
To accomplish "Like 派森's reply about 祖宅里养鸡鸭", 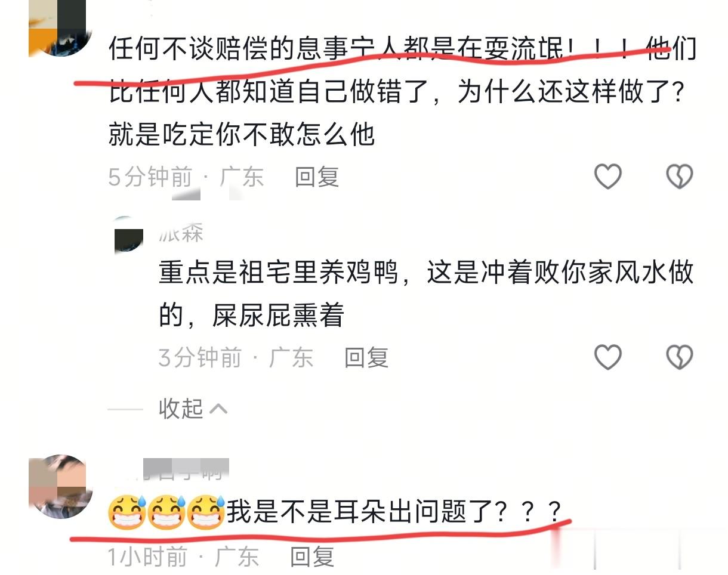I will (x=608, y=357).
